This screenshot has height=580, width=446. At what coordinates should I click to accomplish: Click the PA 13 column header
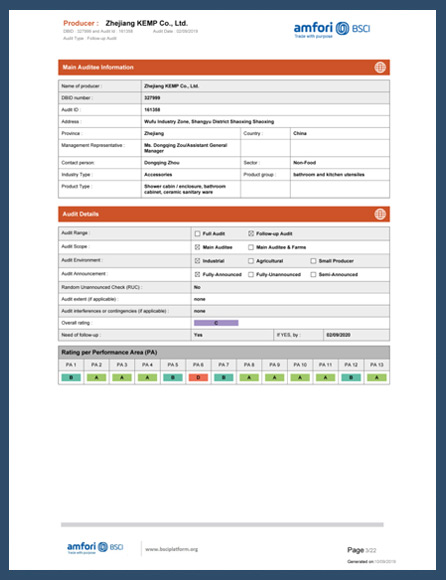(376, 365)
